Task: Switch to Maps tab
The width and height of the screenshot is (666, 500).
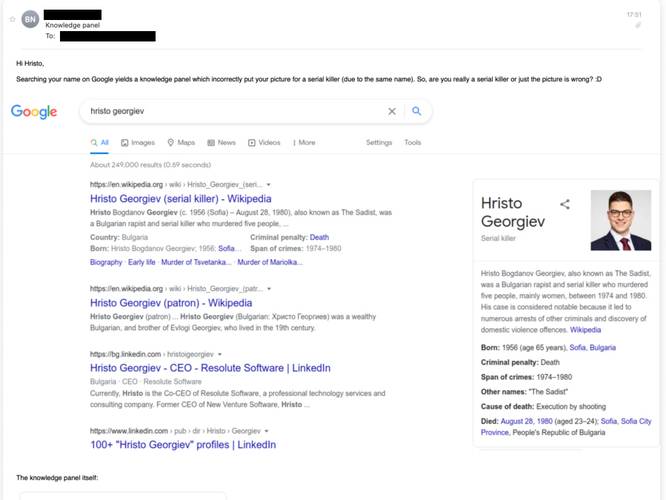Action: [x=181, y=143]
